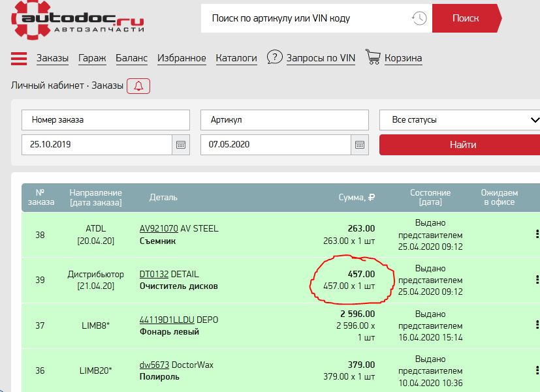Click Ожидаем в офисе column header
540x392 pixels.
click(500, 198)
